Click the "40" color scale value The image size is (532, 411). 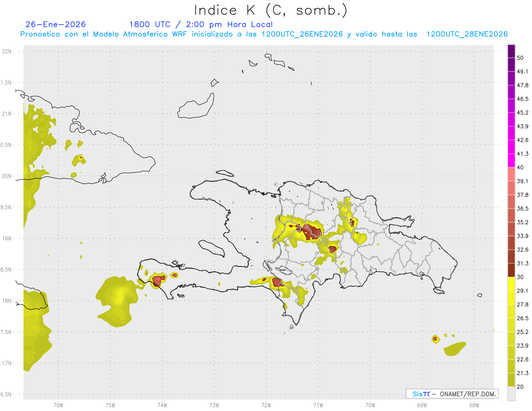520,167
